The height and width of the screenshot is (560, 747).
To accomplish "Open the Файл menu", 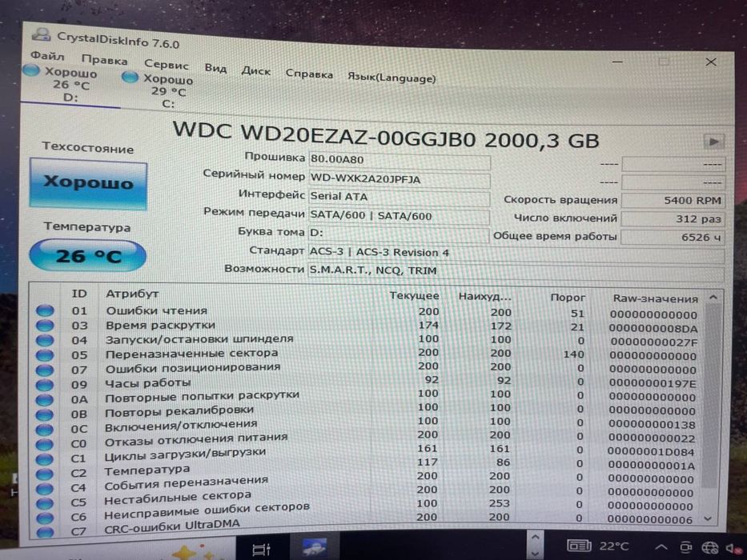I will click(x=47, y=56).
